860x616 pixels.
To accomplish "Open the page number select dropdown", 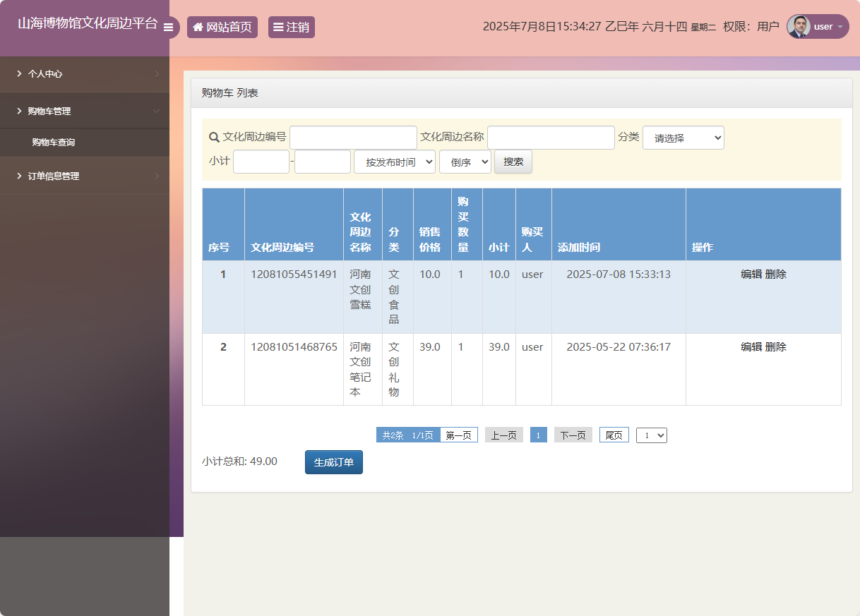I will pyautogui.click(x=651, y=435).
